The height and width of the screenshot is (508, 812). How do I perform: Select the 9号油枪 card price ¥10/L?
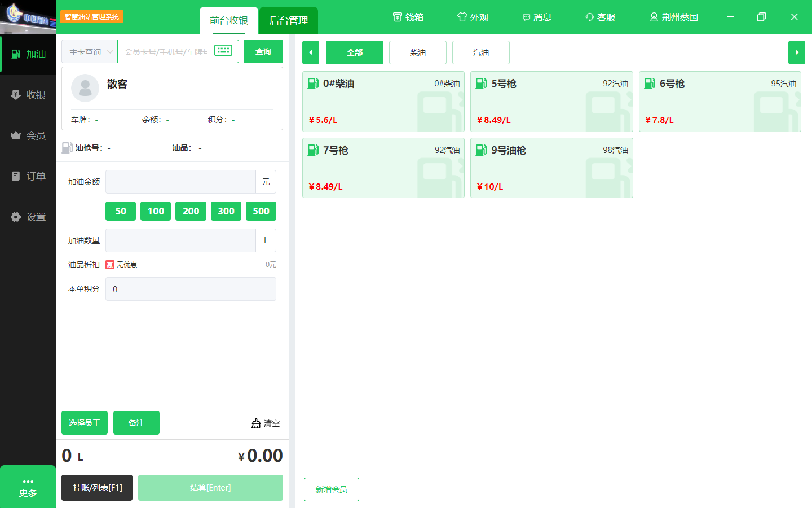tap(490, 187)
